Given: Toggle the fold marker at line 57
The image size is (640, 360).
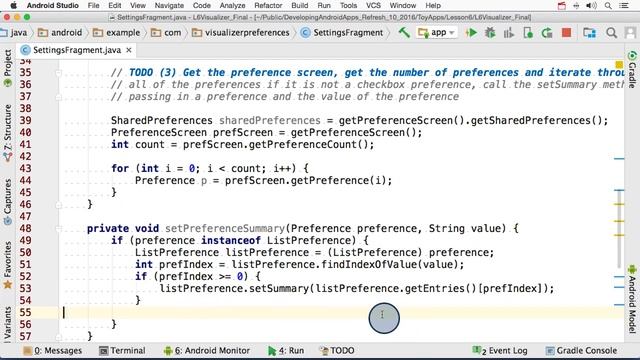Looking at the screenshot, I should click(58, 337).
